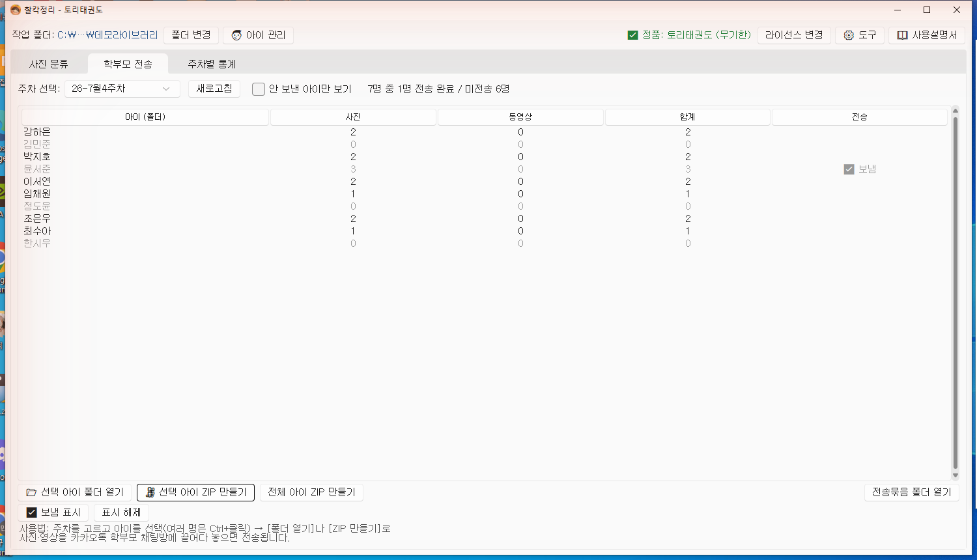Click the scrollbar up arrow of the table
The image size is (977, 560).
click(956, 110)
